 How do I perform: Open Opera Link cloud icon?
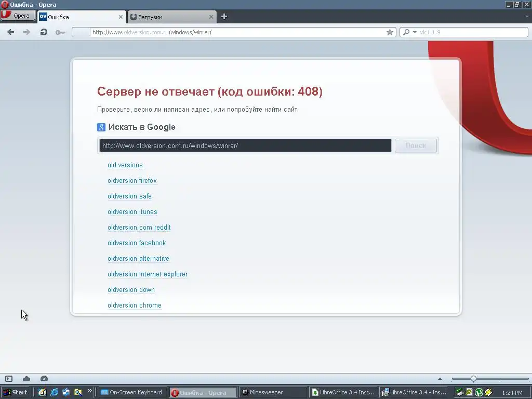click(x=26, y=379)
